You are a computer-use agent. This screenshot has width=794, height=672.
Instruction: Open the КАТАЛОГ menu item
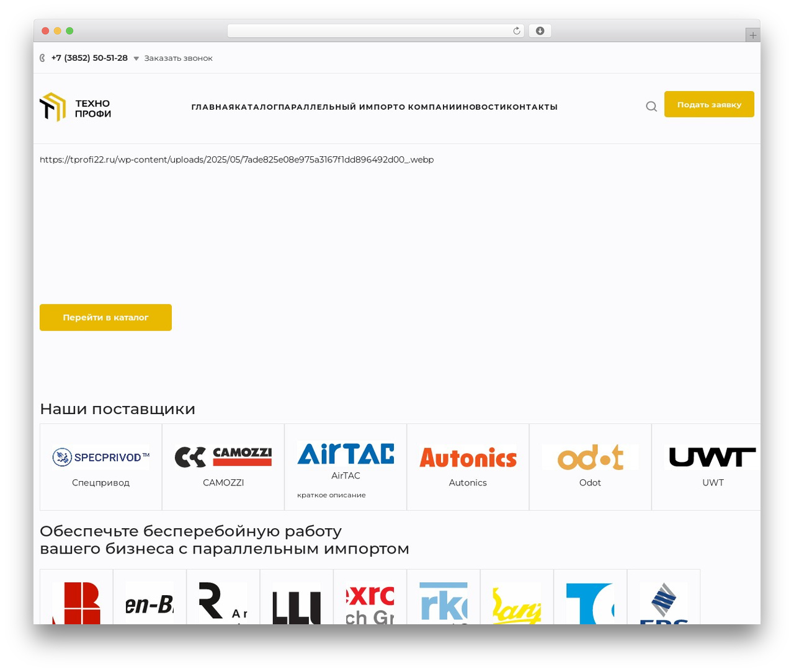[256, 107]
